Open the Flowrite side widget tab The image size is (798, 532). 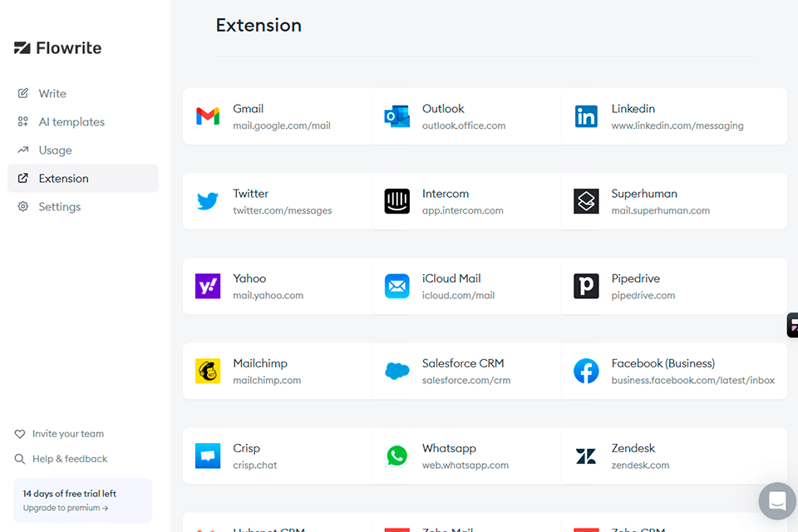(792, 325)
